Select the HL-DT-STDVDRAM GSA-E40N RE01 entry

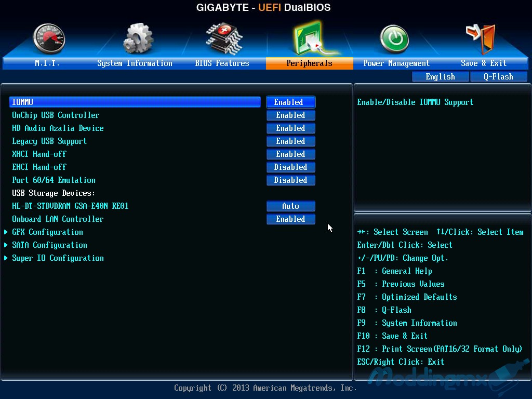[70, 206]
